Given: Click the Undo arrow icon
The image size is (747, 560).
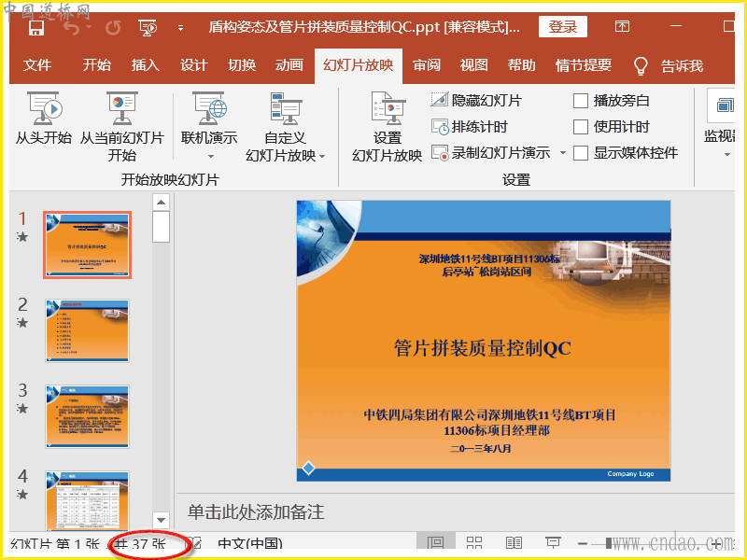Looking at the screenshot, I should coord(72,28).
